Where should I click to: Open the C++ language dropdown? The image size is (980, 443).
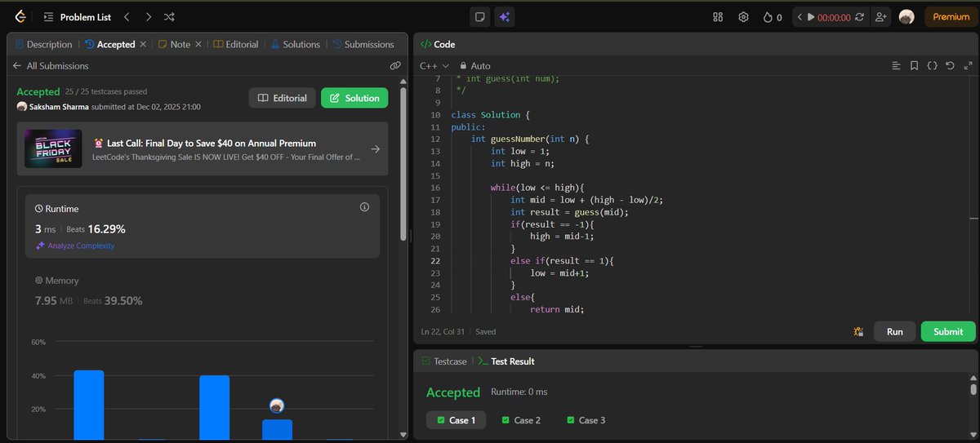(434, 65)
